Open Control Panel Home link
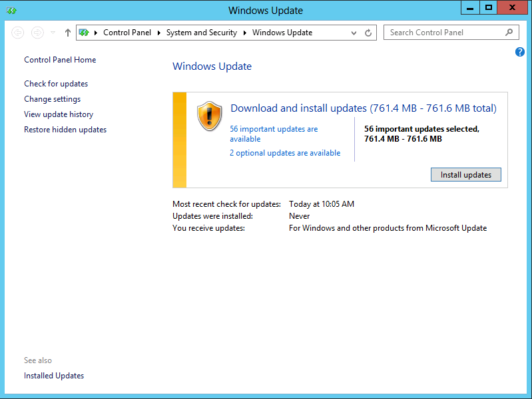 point(60,60)
